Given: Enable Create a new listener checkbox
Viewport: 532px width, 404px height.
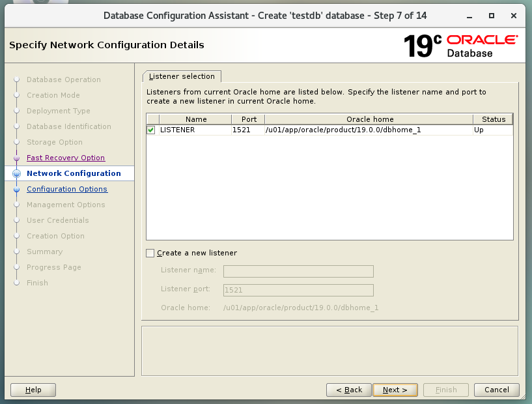Looking at the screenshot, I should (x=151, y=253).
